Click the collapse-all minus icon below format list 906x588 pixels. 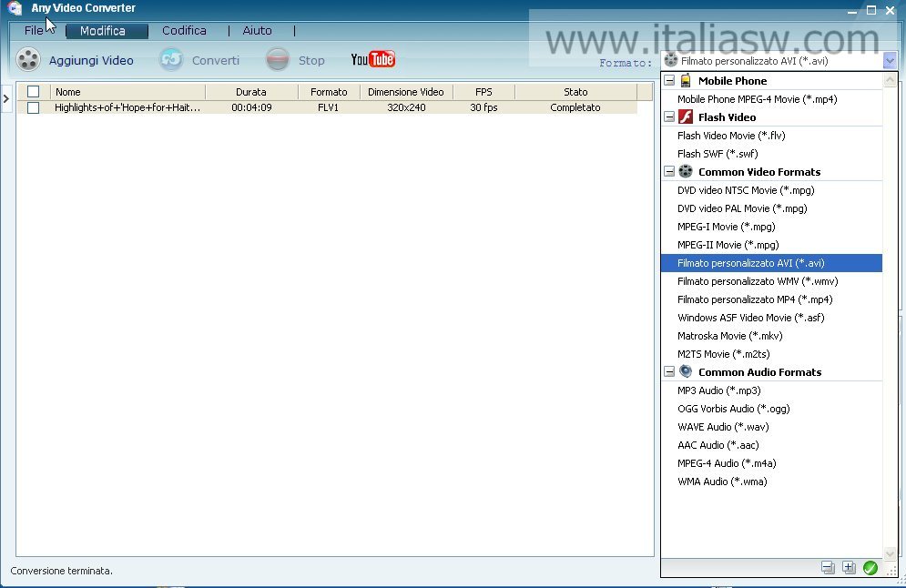(828, 568)
